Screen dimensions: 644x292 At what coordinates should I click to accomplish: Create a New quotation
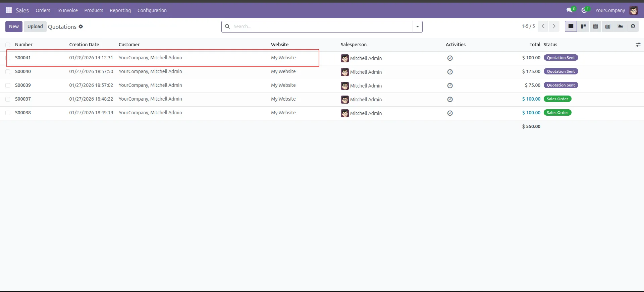[14, 27]
